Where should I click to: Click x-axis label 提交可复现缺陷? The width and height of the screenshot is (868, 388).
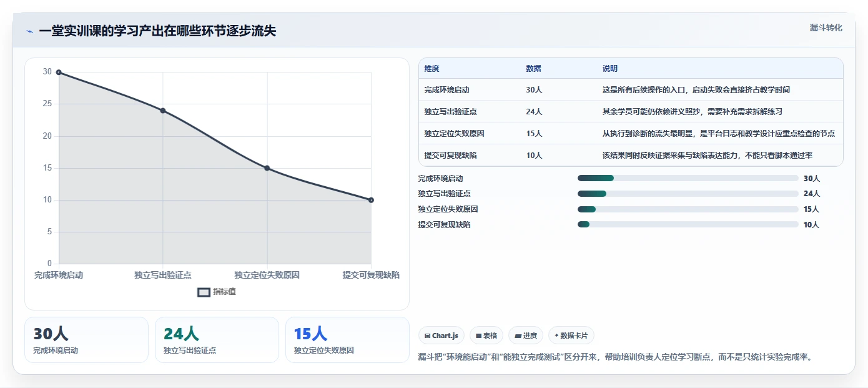pos(371,275)
